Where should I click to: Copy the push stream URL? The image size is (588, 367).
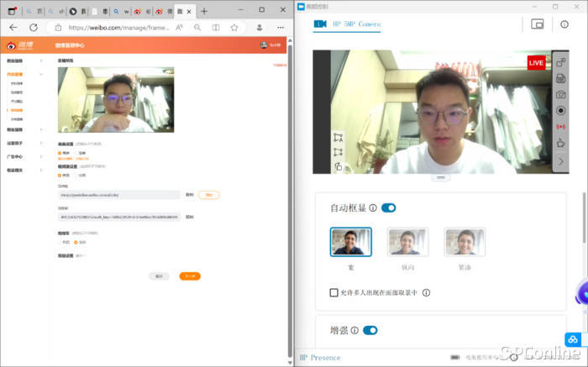coord(190,195)
